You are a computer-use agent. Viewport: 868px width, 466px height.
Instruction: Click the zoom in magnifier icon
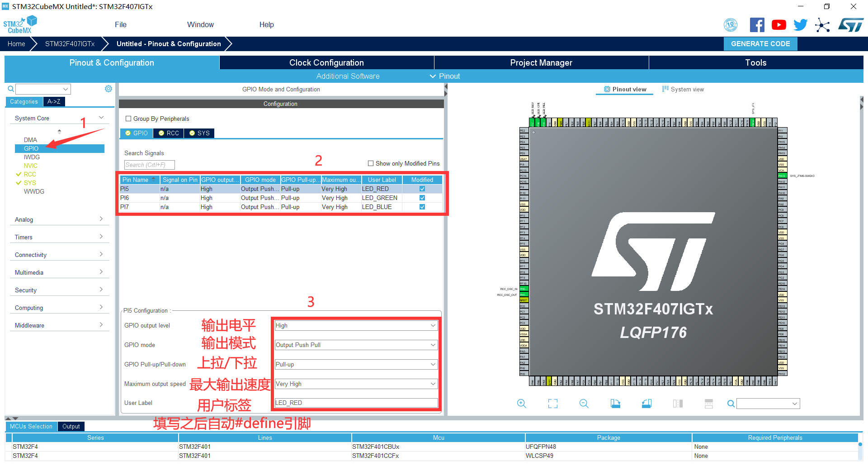[x=521, y=404]
